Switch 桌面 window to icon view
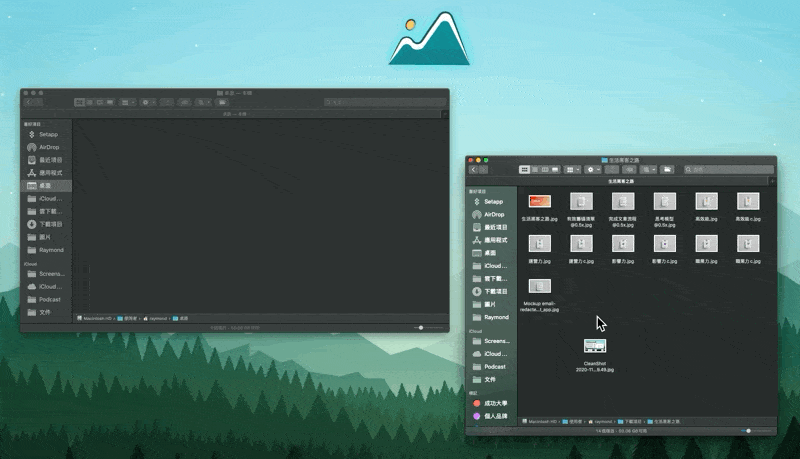 pyautogui.click(x=80, y=103)
